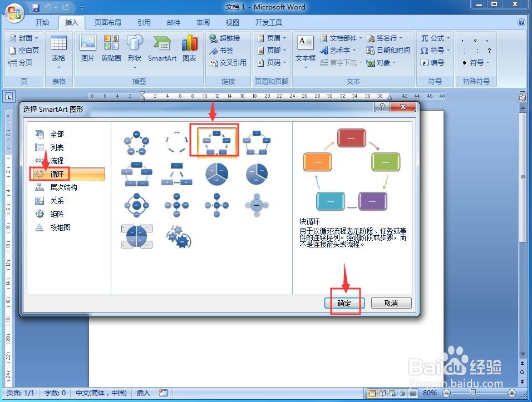Open Word Help question mark icon
Image resolution: width=532 pixels, height=402 pixels.
(521, 22)
